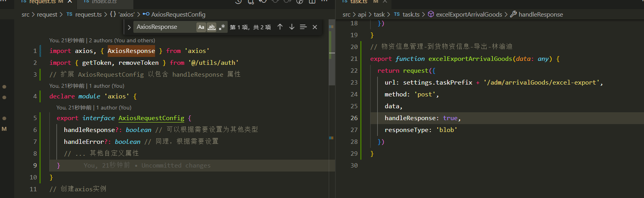The width and height of the screenshot is (644, 198).
Task: Open the code lens above 'declare module'
Action: point(87,86)
